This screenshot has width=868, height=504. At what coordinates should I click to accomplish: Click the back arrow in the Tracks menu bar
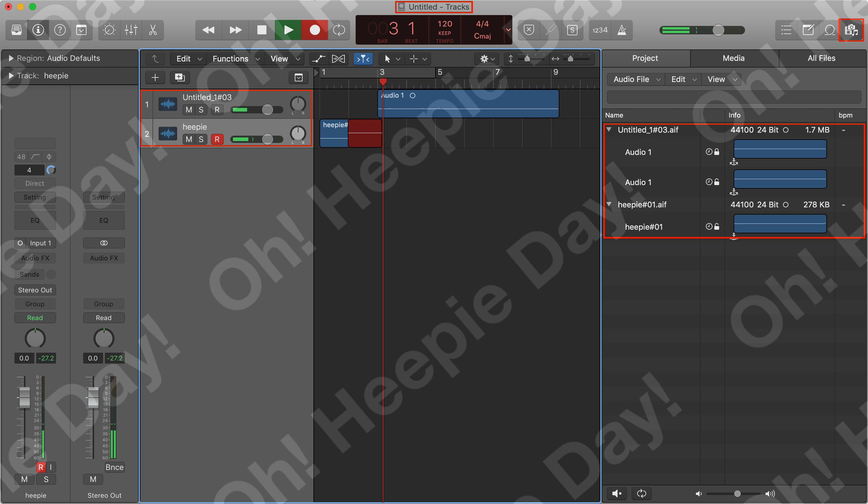[155, 59]
